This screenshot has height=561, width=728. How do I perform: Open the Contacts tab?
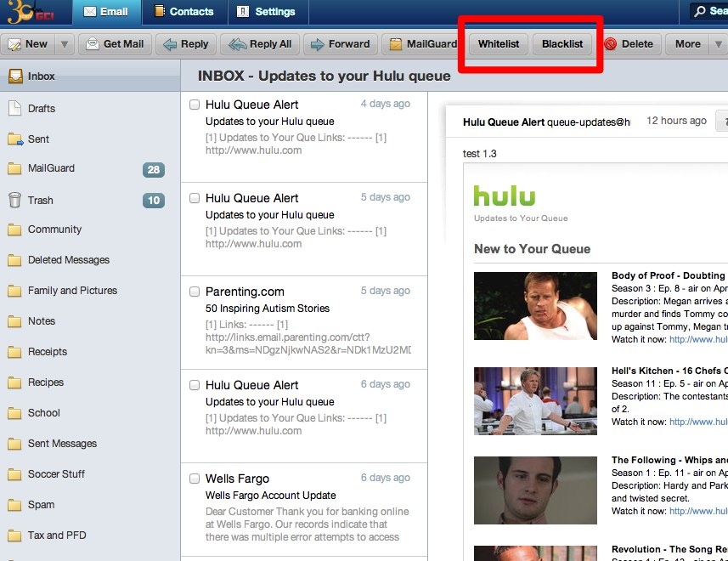point(184,12)
